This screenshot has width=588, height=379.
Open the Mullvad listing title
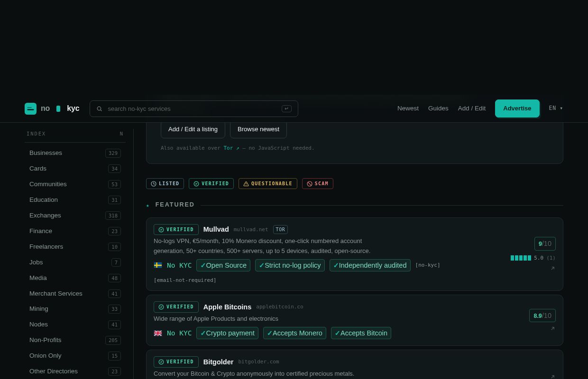tap(216, 229)
